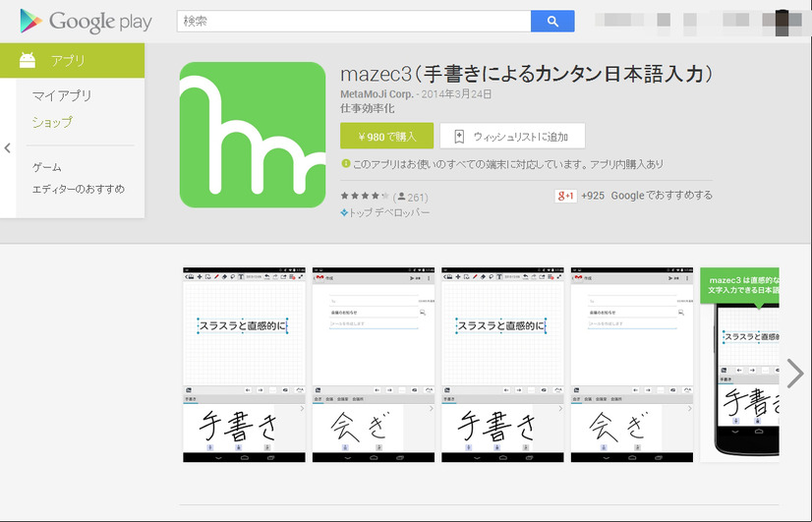Open マイアプリ in sidebar
The width and height of the screenshot is (812, 522).
point(62,95)
